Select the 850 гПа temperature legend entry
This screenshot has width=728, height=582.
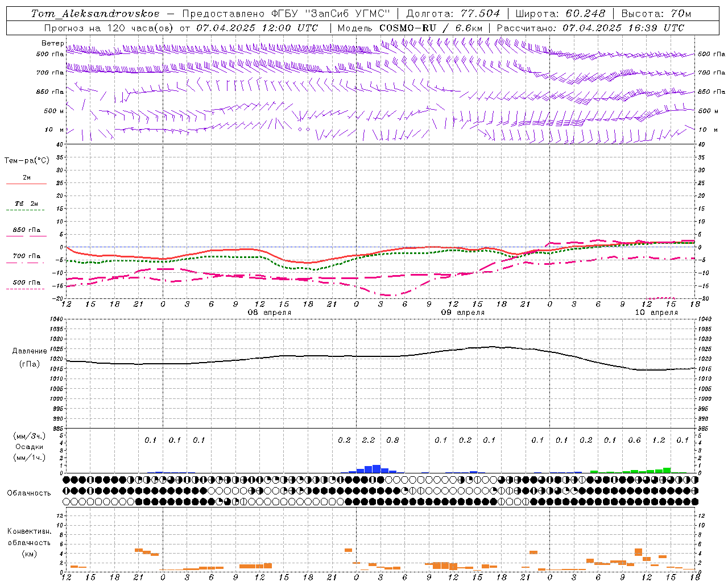point(27,230)
